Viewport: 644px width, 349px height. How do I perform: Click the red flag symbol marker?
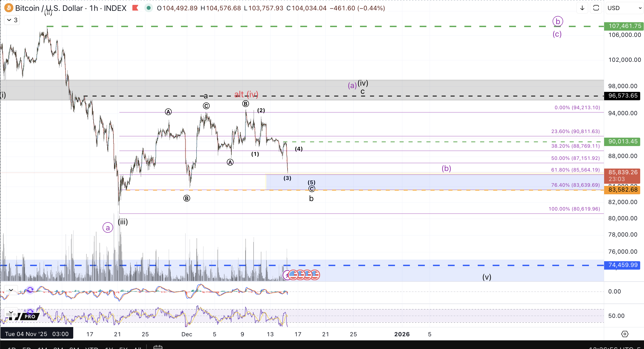(135, 8)
